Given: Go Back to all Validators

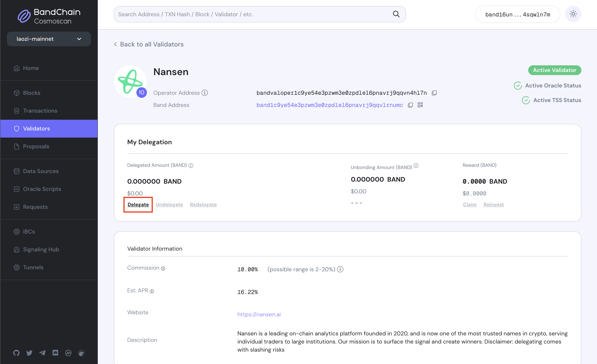Looking at the screenshot, I should click(149, 44).
